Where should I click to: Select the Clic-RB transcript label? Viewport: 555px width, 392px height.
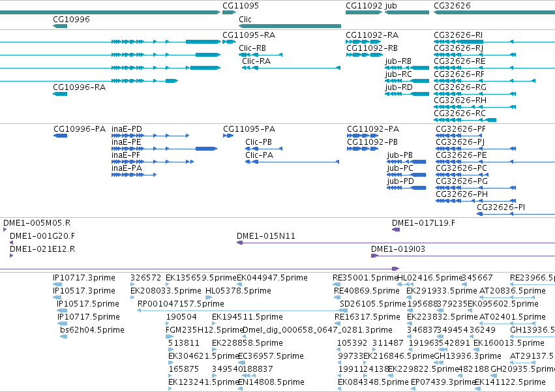tap(252, 48)
